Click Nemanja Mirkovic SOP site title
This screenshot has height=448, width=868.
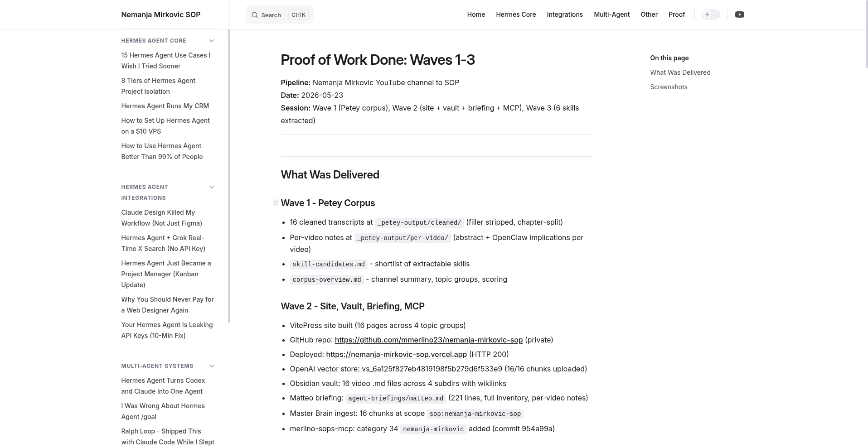pyautogui.click(x=160, y=14)
